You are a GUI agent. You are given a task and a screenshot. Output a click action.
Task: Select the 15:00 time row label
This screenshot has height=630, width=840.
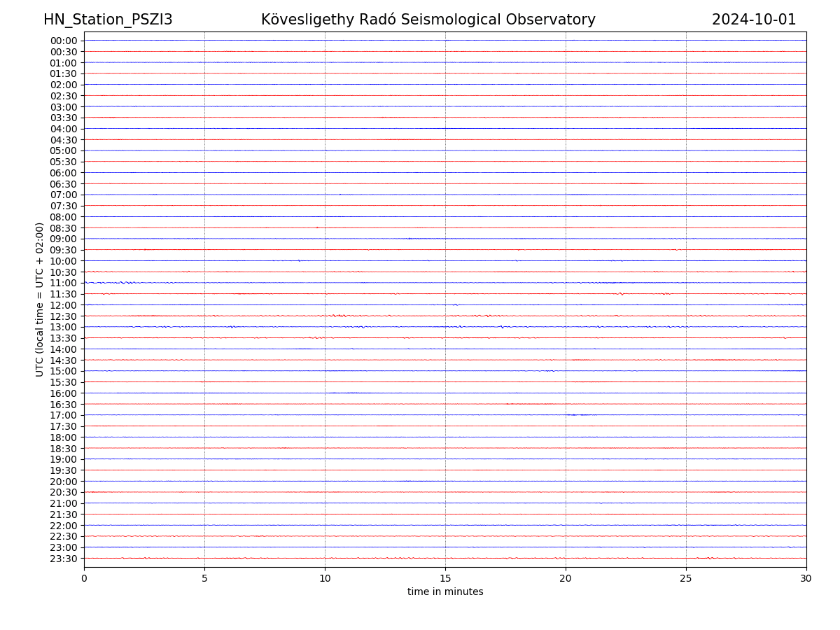pos(64,372)
